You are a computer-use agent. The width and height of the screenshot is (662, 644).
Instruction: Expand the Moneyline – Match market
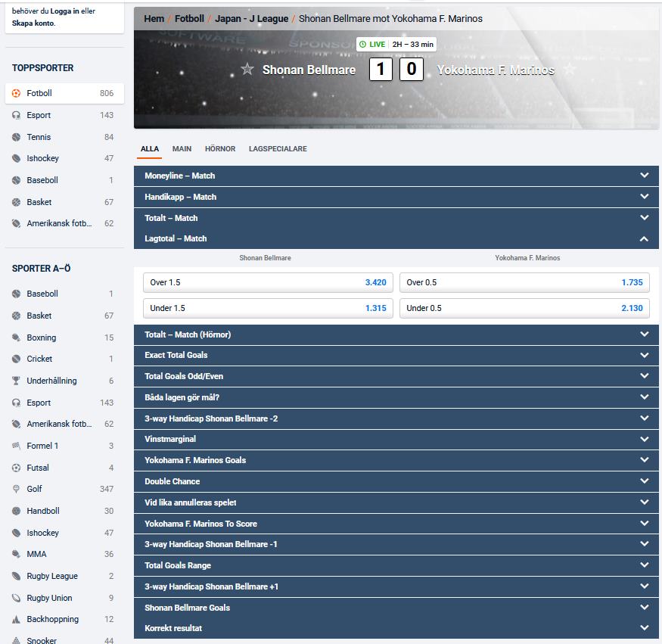[396, 176]
